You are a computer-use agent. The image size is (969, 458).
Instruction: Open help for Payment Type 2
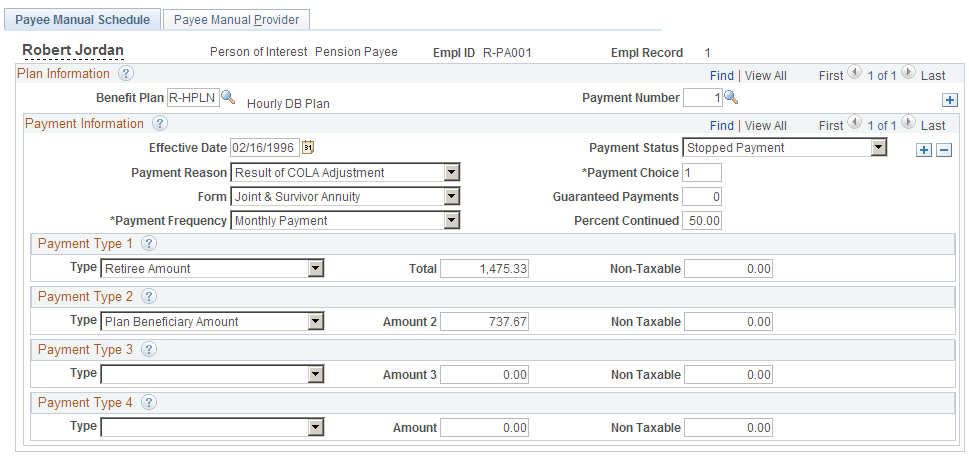coord(149,297)
